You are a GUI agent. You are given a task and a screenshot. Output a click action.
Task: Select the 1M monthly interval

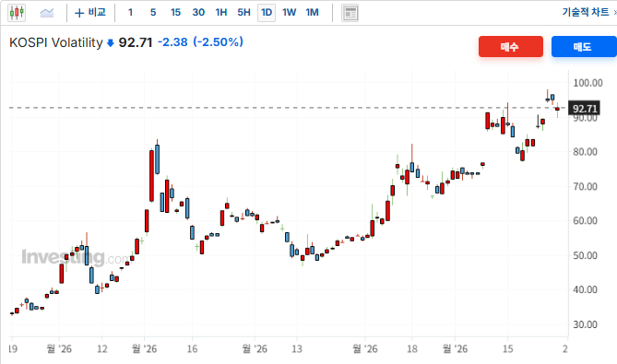(313, 13)
